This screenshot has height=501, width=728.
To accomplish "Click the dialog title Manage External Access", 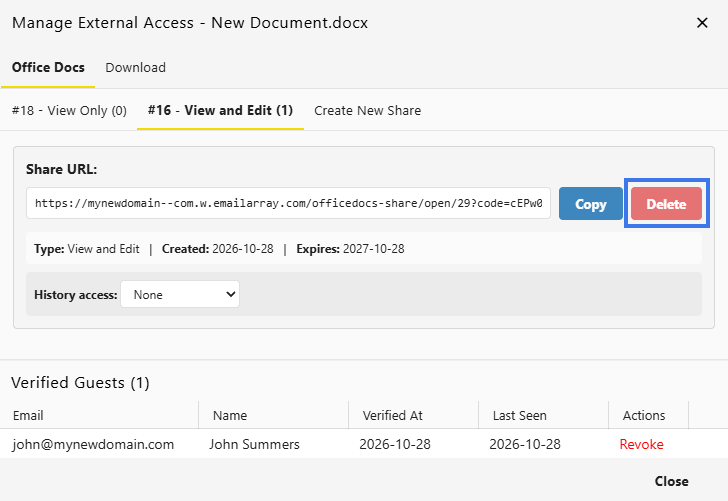I will click(190, 22).
